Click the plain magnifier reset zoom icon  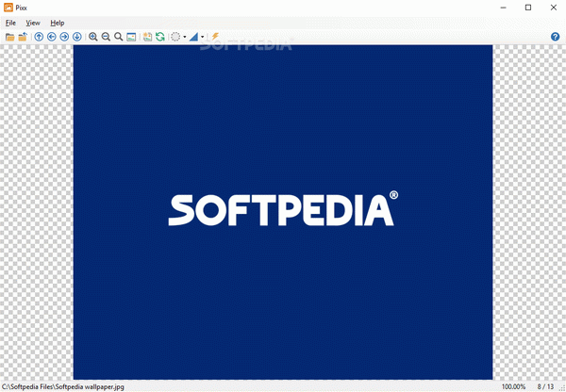click(x=119, y=37)
